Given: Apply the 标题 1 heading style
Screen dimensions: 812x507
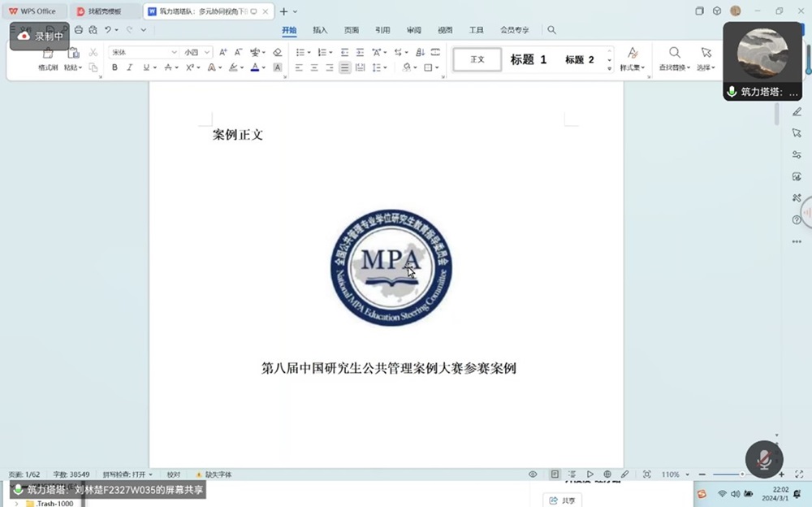Looking at the screenshot, I should [x=529, y=59].
